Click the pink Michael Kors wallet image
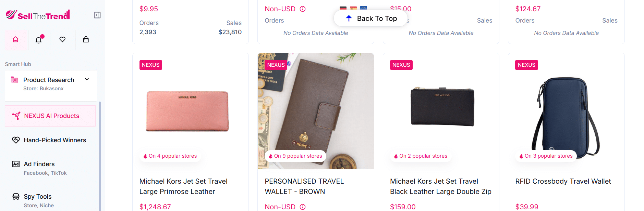Viewport: 644px width, 211px height. (187, 110)
